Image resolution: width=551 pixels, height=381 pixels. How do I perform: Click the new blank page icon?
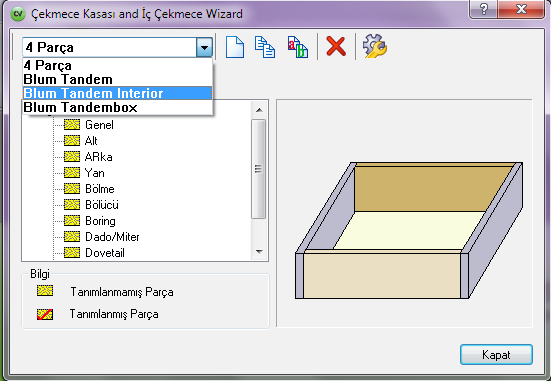(x=235, y=47)
